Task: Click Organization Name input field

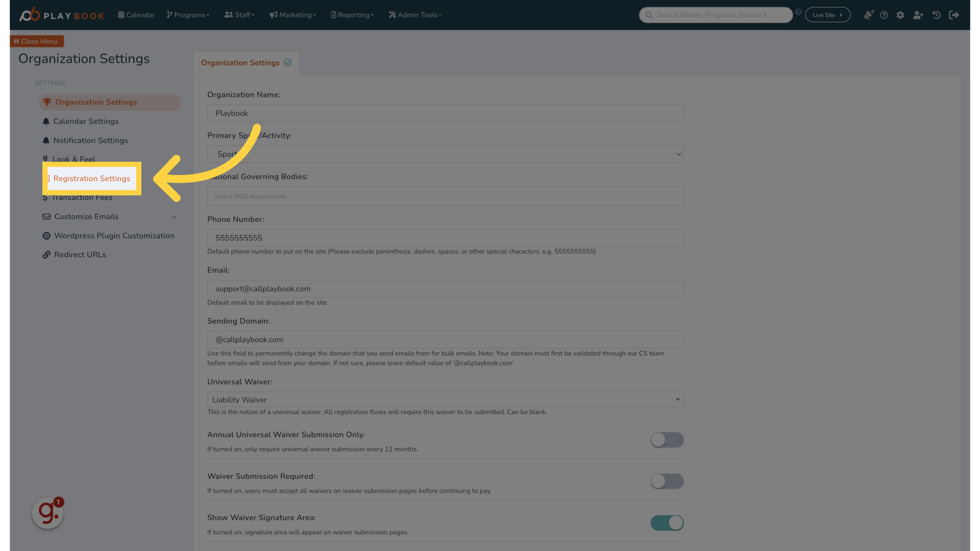Action: [x=445, y=113]
